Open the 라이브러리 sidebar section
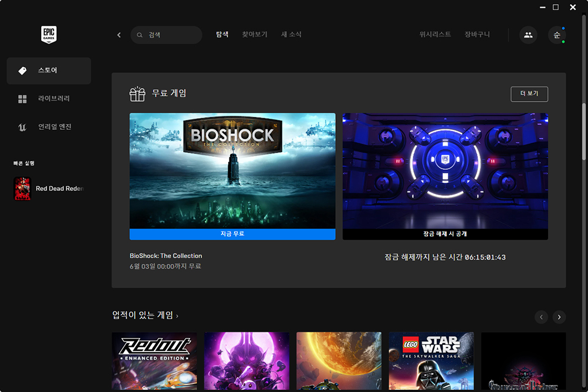 pyautogui.click(x=49, y=99)
